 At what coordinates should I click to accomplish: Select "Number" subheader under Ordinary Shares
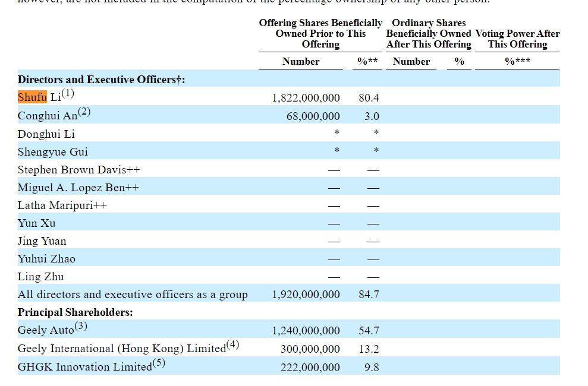point(411,61)
